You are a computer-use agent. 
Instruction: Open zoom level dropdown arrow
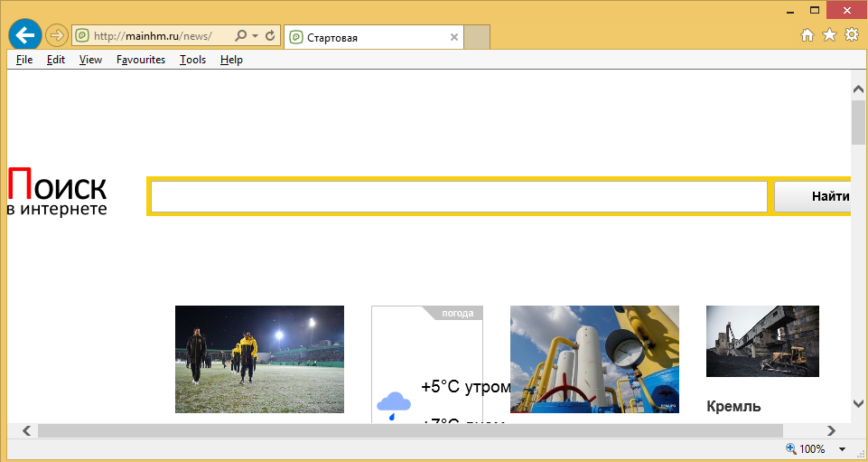(x=842, y=449)
